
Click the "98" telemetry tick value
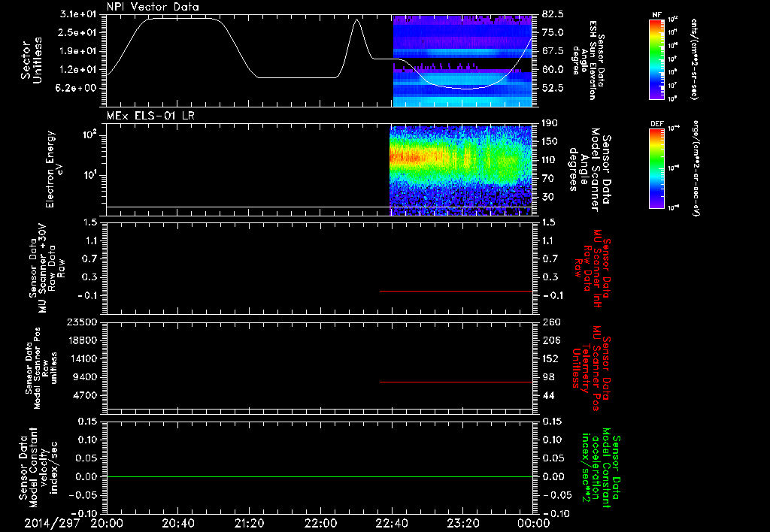548,377
